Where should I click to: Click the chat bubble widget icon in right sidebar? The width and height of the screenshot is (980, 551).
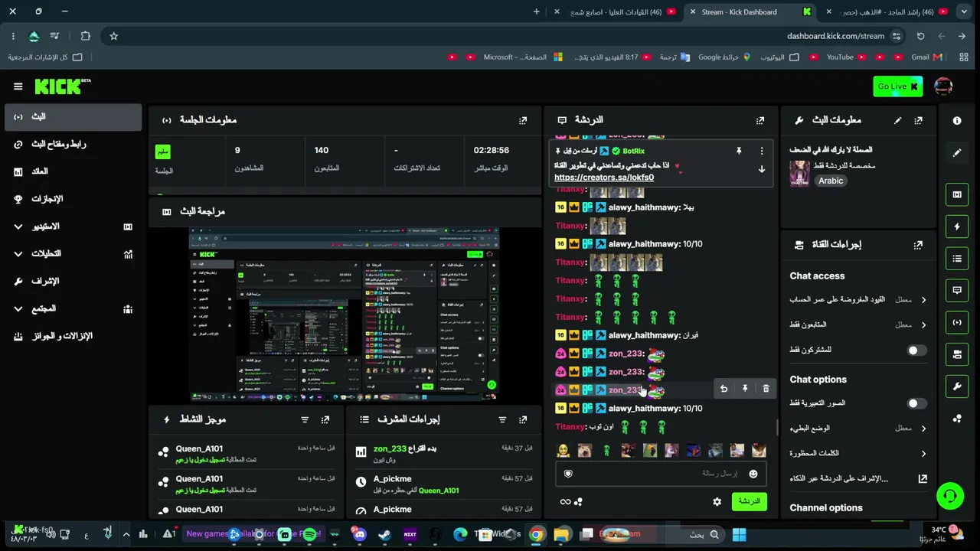point(957,291)
